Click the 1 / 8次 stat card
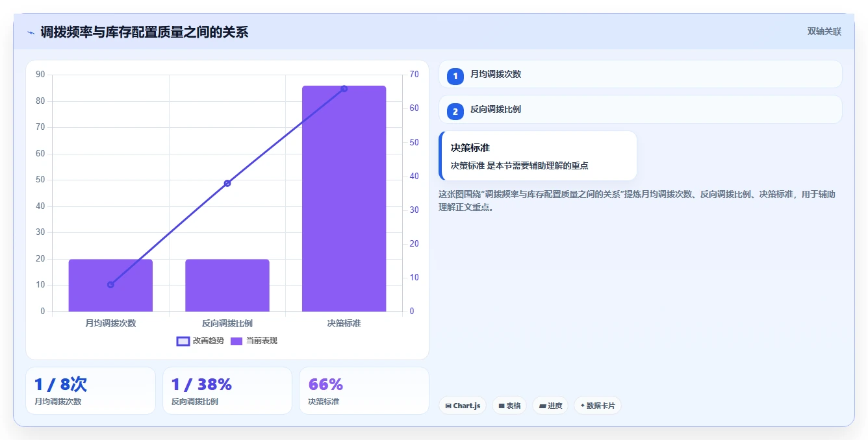The width and height of the screenshot is (868, 440). tap(90, 391)
